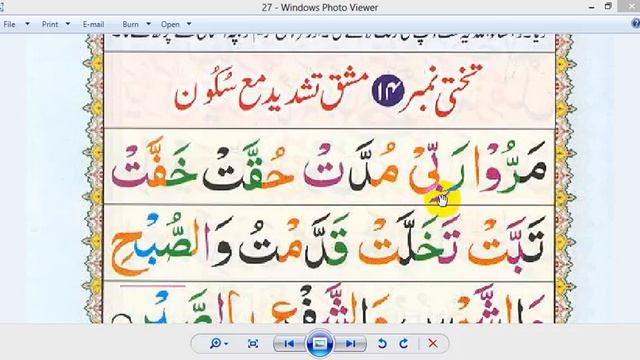Viewport: 640px width, 360px height.
Task: Expand the Open dropdown arrow
Action: (x=189, y=24)
